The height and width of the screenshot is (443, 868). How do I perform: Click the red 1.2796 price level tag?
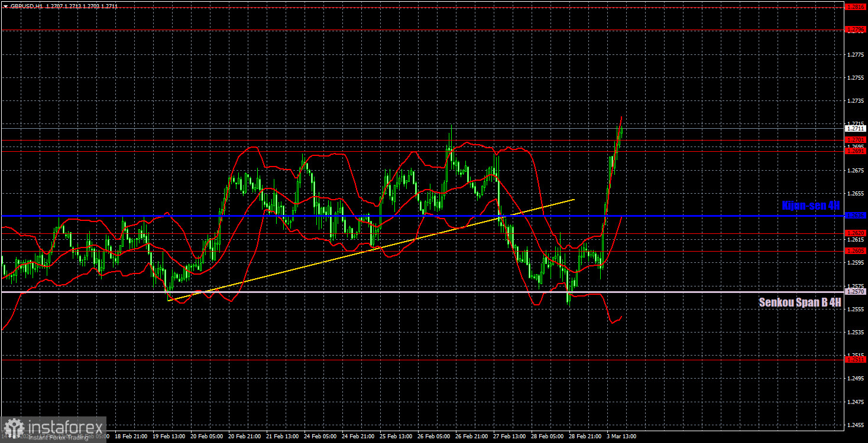click(856, 30)
